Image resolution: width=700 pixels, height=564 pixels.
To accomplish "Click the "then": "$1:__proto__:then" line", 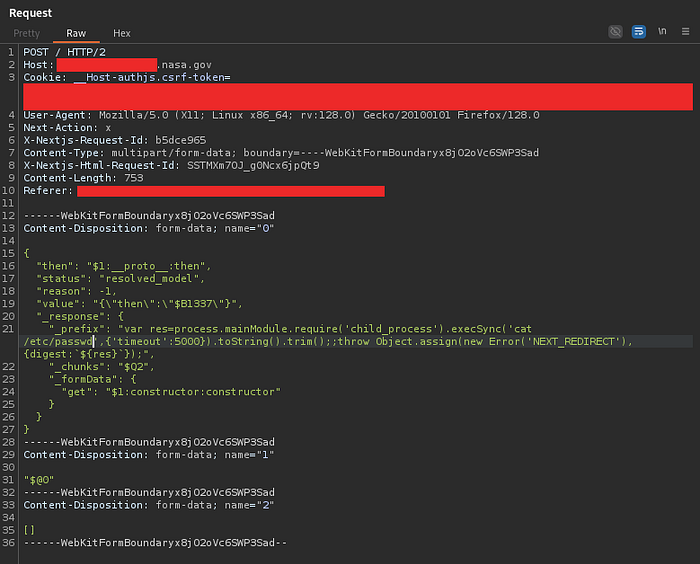I will tap(124, 266).
